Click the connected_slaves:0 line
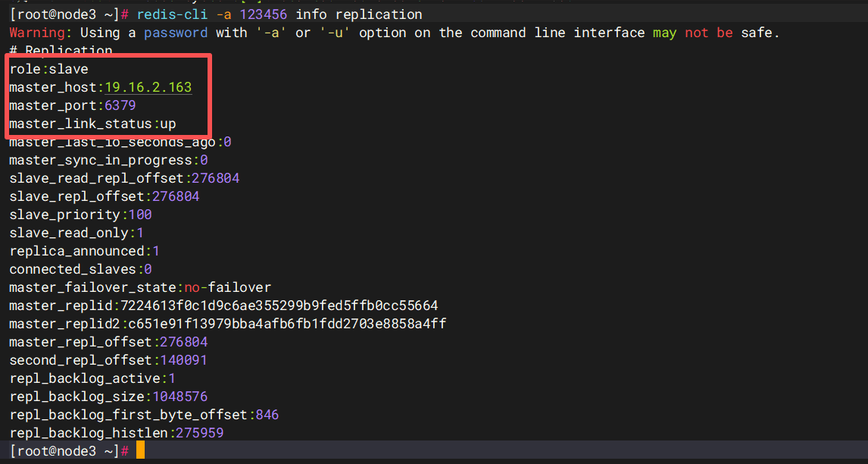 (81, 269)
